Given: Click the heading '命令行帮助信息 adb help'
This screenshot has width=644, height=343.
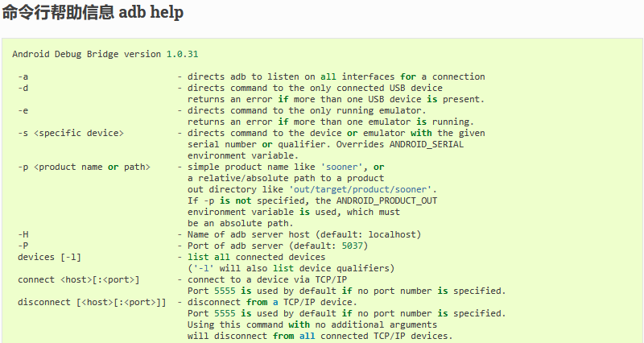Looking at the screenshot, I should pos(93,12).
